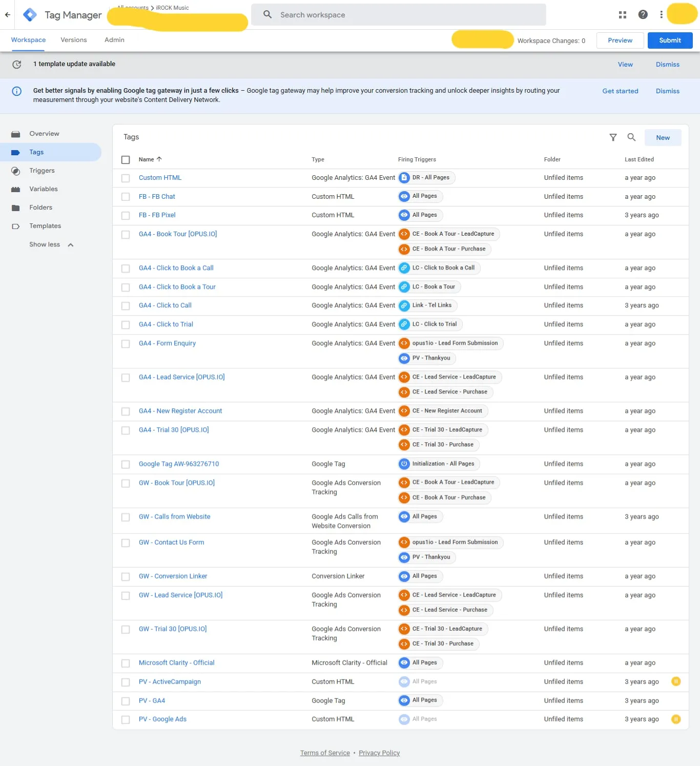
Task: Click the Search workspace field
Action: 399,15
